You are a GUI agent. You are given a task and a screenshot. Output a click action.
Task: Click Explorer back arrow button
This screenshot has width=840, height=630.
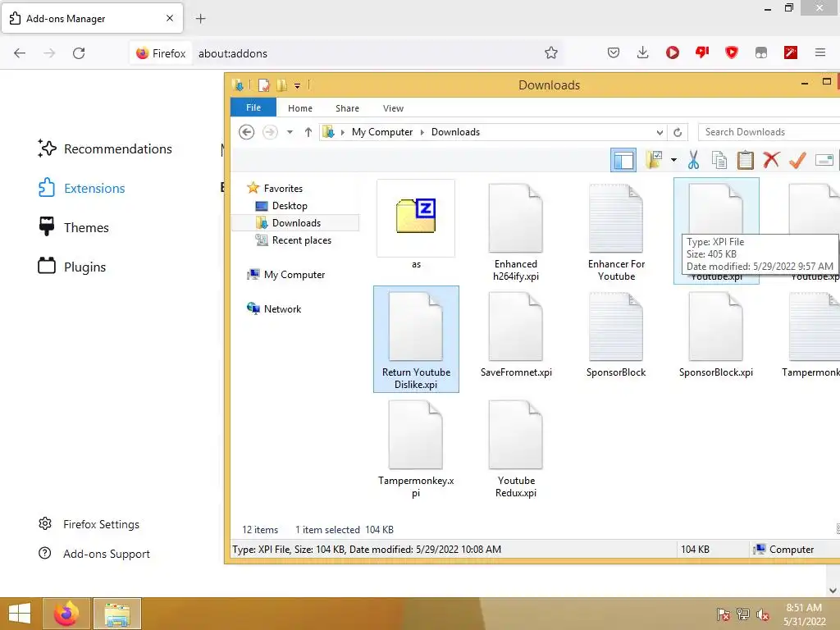(246, 132)
